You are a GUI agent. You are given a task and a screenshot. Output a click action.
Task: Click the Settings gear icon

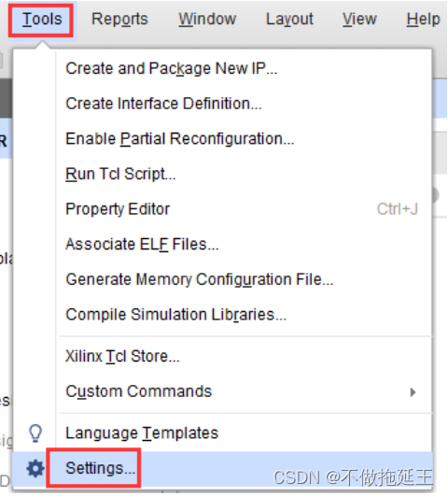(35, 469)
